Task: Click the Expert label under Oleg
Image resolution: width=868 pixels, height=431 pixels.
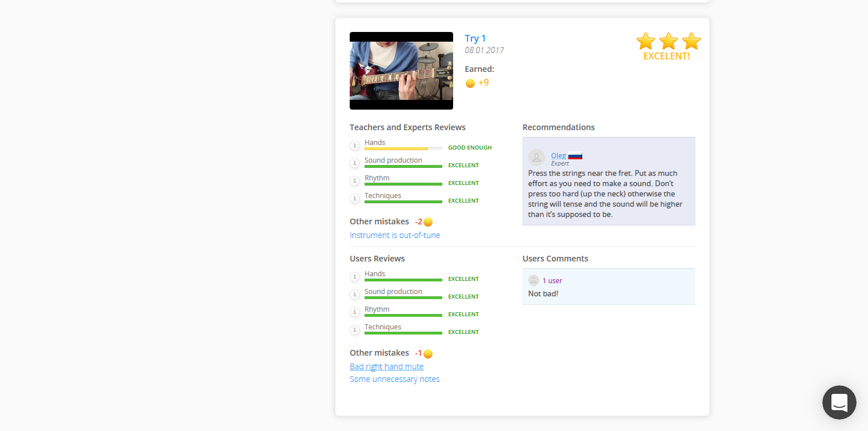Action: tap(560, 163)
